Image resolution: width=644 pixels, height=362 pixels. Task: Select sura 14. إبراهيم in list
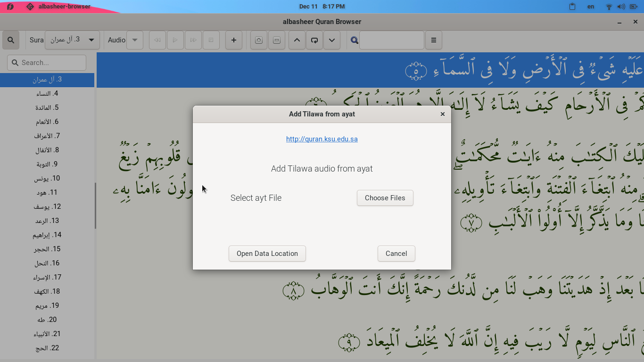click(47, 235)
